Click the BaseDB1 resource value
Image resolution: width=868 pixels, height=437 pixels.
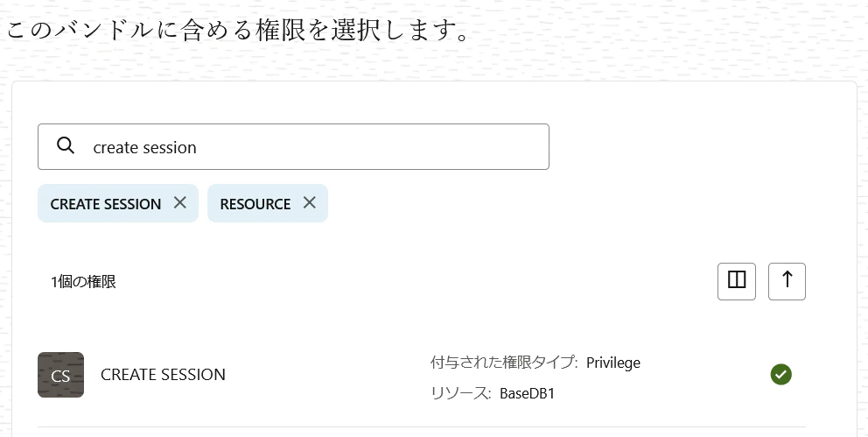(x=527, y=393)
